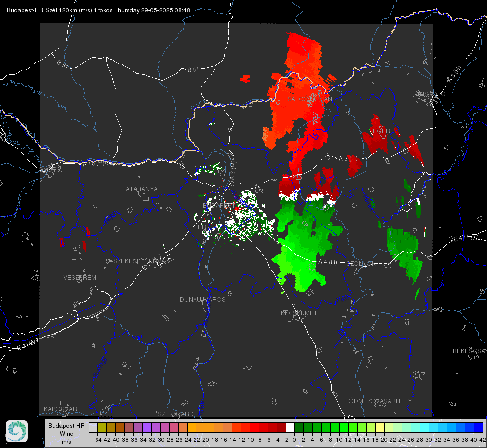Click the light gray swatch left of -64

93,427
